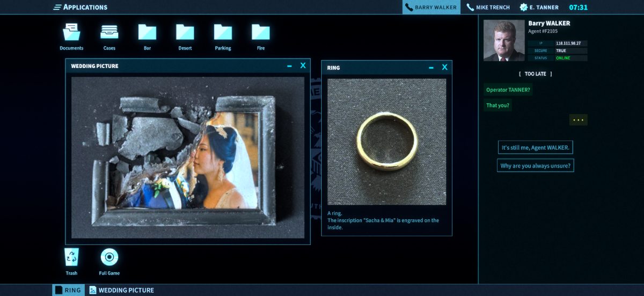The image size is (644, 296).
Task: Click Barry Walker's profile portrait
Action: [504, 40]
